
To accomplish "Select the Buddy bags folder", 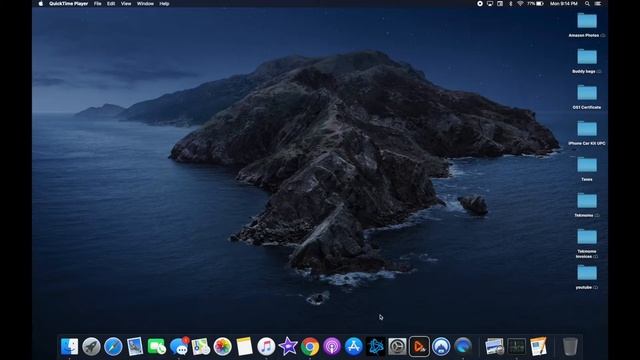I will pyautogui.click(x=587, y=61).
